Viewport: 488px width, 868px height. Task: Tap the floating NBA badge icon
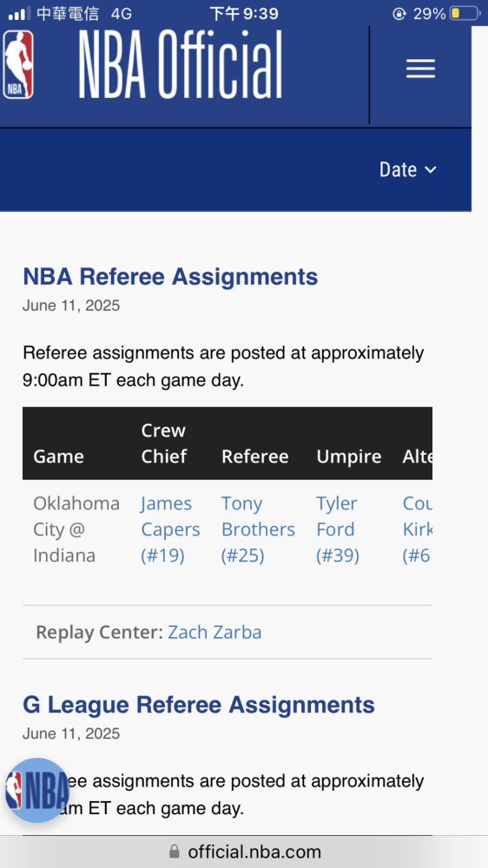(x=37, y=790)
